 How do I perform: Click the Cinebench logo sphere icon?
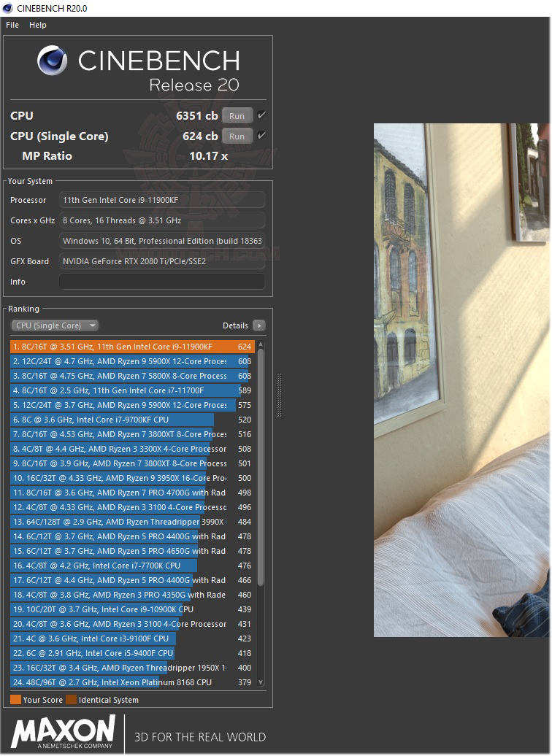coord(52,61)
